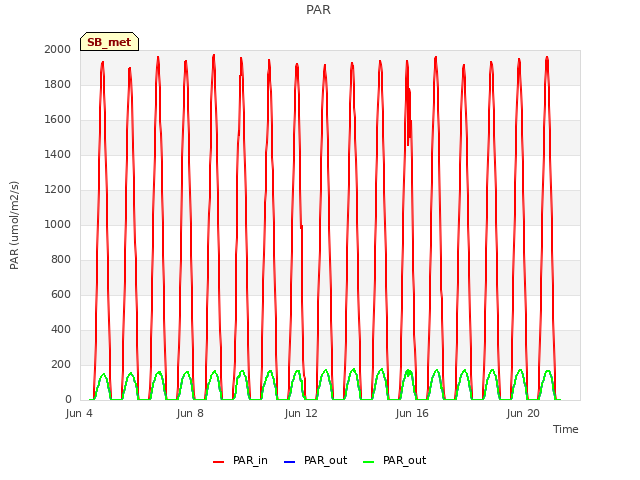Click the Jun 4 x-axis label
Screen dimensions: 640x480
click(x=79, y=413)
